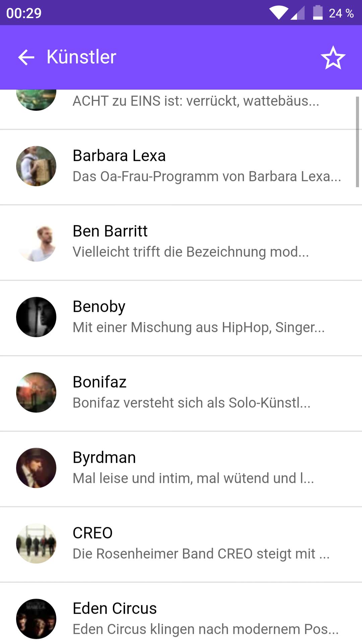Open Bonifaz's artist photo
362x644 pixels.
[36, 392]
